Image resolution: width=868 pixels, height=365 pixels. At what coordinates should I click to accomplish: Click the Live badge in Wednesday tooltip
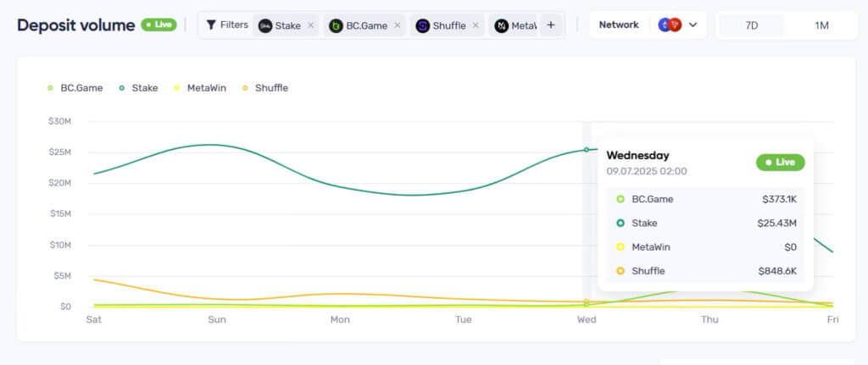pyautogui.click(x=780, y=162)
